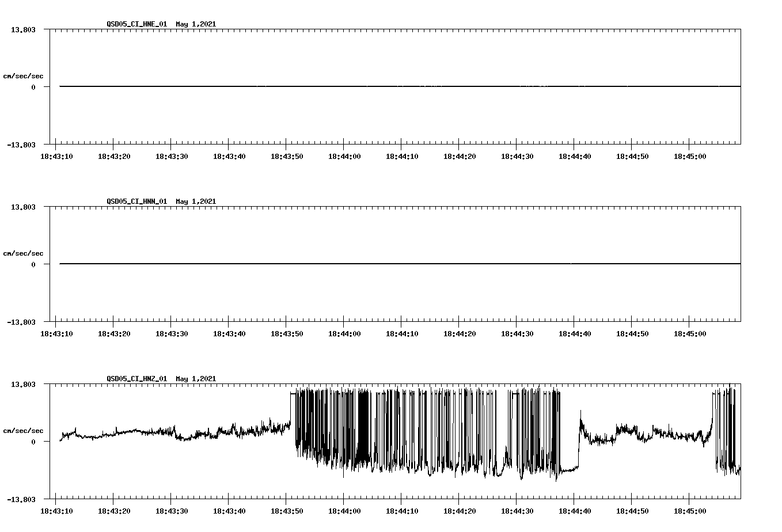Click the 18:44:30 tick label on the middle plot
Image resolution: width=782 pixels, height=532 pixels.
(518, 332)
